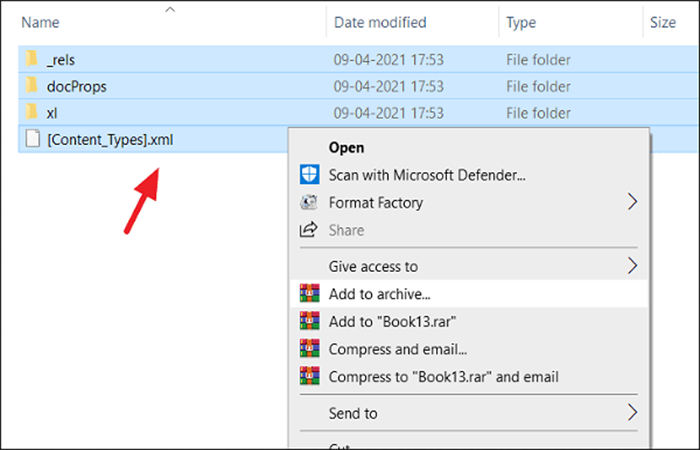
Task: Click the date modified of docProps row
Action: point(388,86)
